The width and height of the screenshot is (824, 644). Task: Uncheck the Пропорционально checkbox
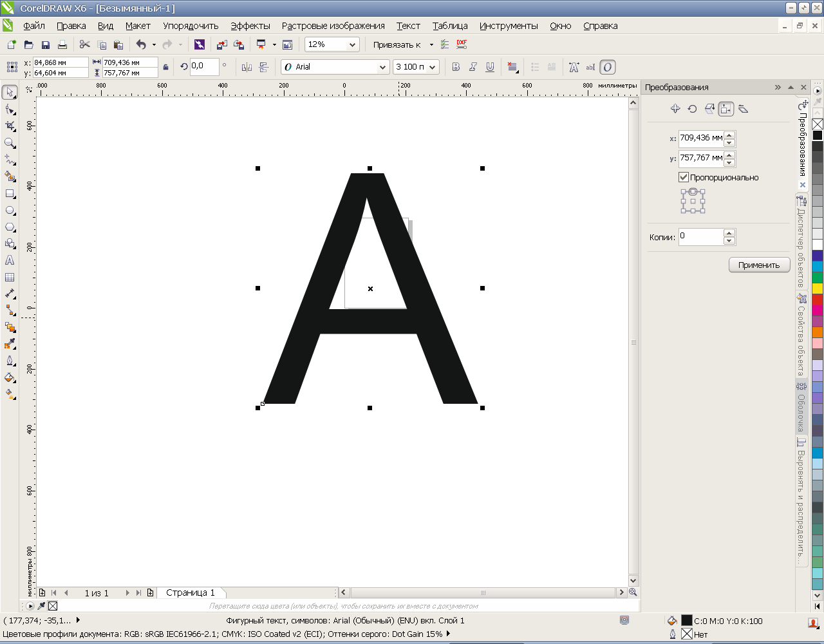684,177
